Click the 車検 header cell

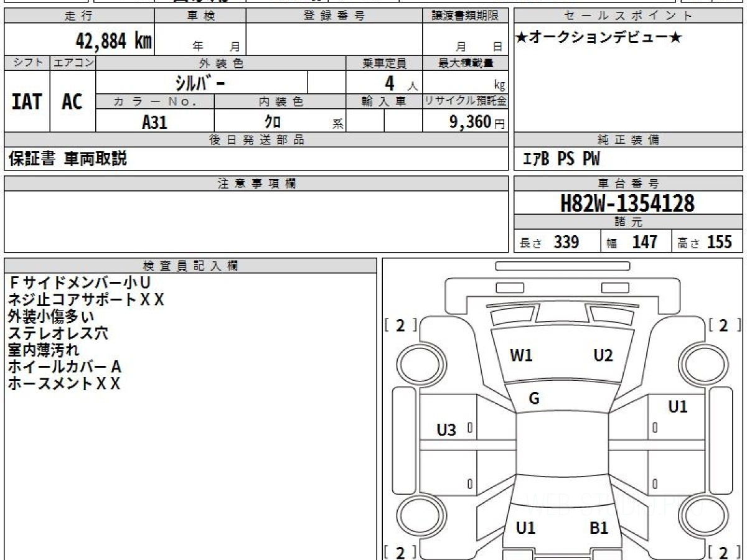tap(200, 16)
